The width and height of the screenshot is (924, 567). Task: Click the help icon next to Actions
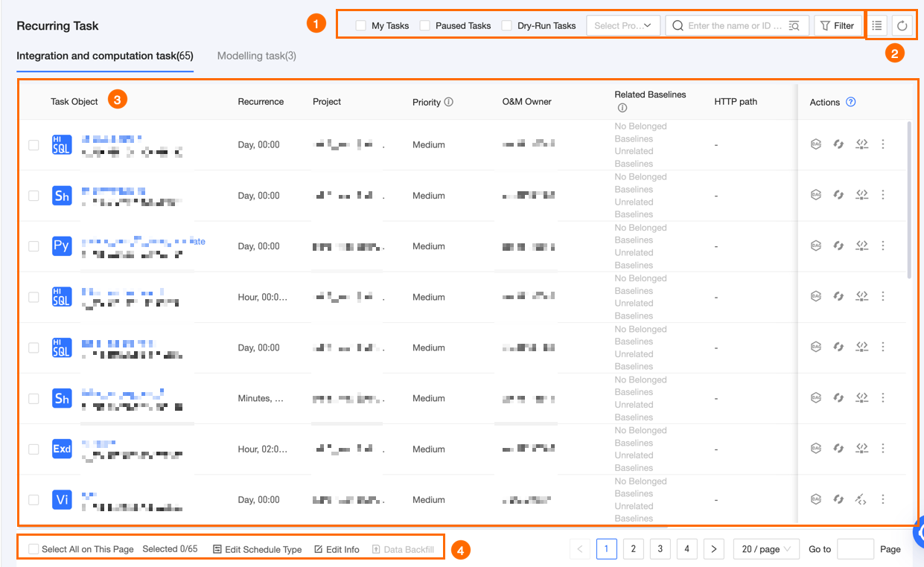(851, 102)
